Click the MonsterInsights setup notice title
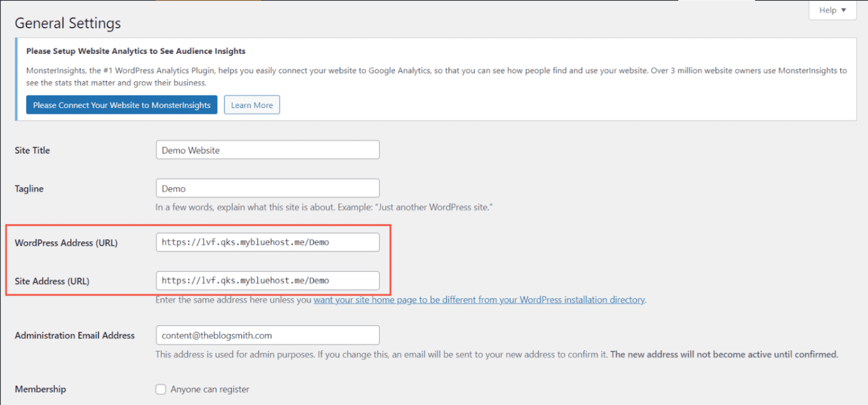Viewport: 868px width, 405px height. pyautogui.click(x=136, y=51)
